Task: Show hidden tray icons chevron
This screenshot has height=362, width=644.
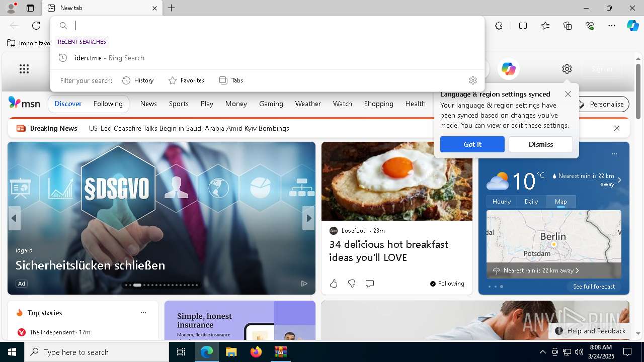Action: coord(542,352)
